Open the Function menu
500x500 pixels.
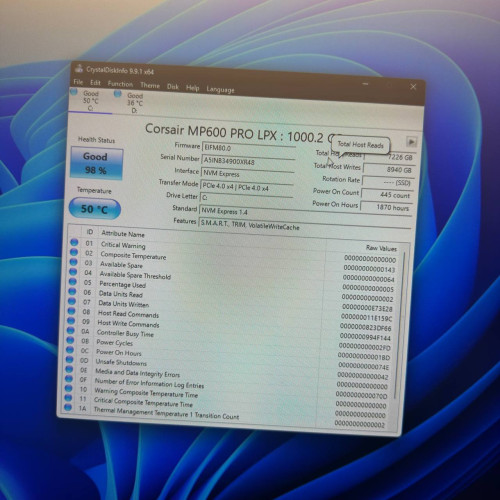point(120,84)
